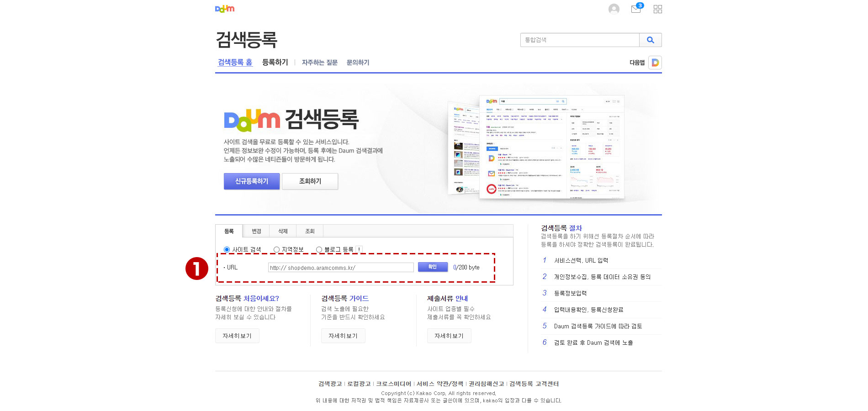Click step 3 등록정보입력

coord(571,293)
